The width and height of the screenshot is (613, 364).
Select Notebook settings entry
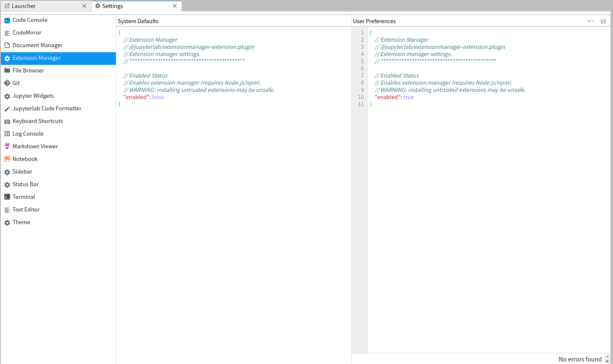coord(58,159)
